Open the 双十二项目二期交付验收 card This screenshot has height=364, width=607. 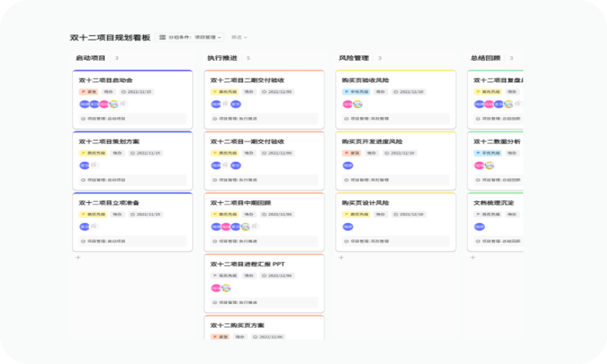coord(264,100)
